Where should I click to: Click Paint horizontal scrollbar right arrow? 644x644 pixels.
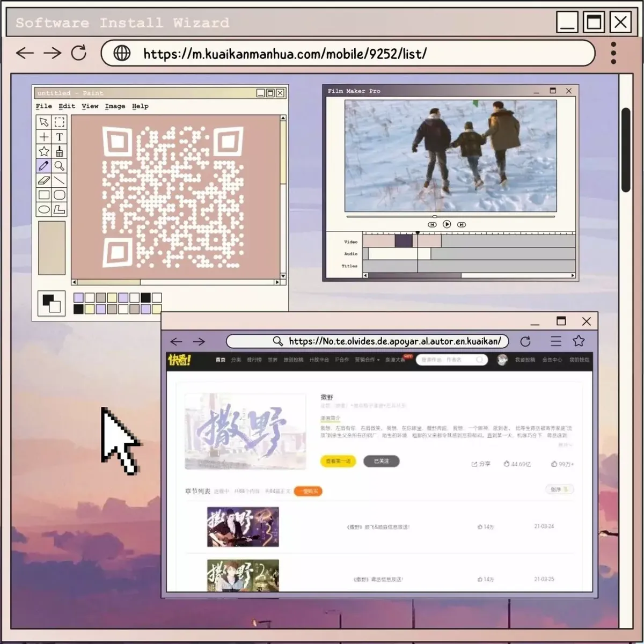277,282
